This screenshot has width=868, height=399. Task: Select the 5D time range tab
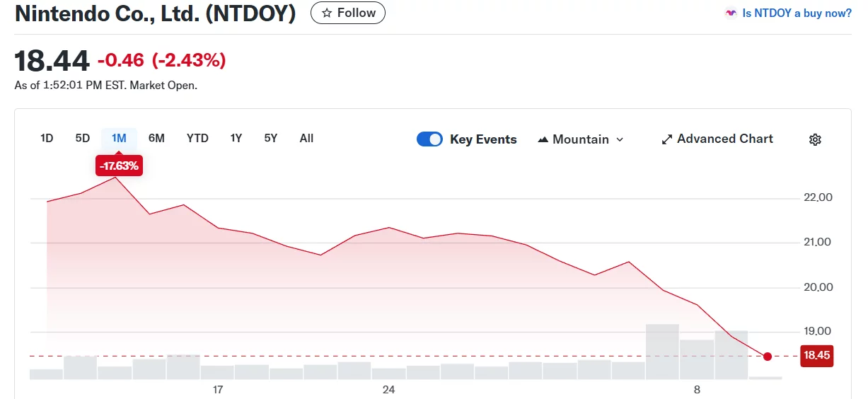point(83,139)
